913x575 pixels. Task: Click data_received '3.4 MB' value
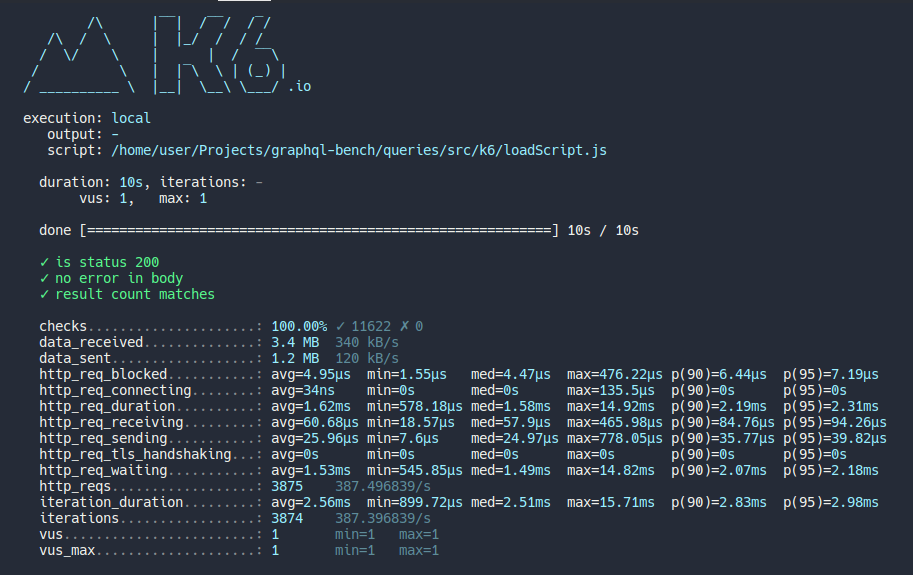click(x=295, y=342)
